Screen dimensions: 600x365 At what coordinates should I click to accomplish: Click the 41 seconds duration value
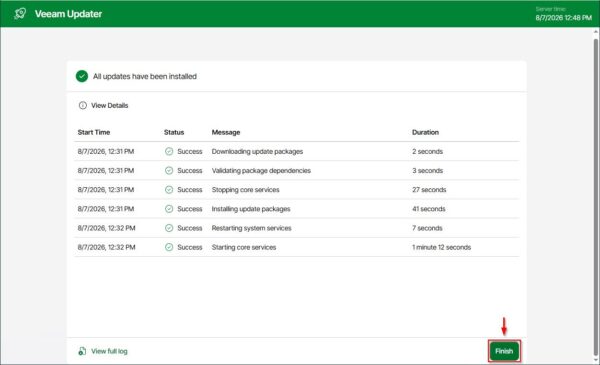(429, 209)
